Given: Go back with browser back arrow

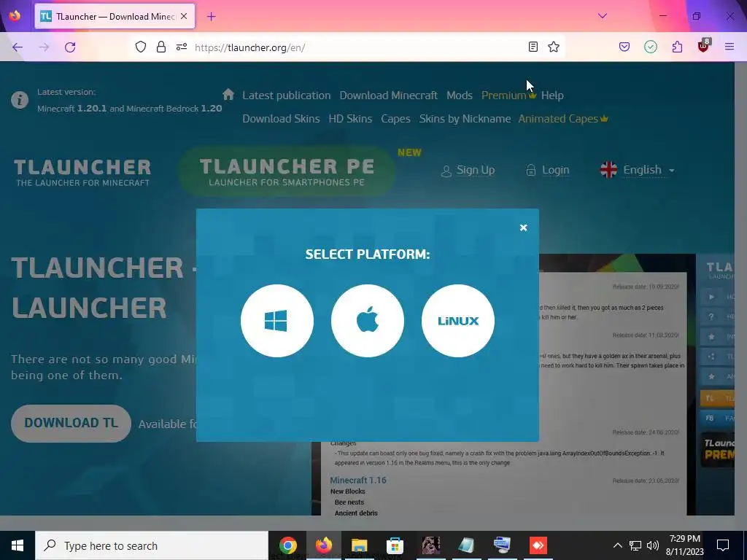Looking at the screenshot, I should pyautogui.click(x=18, y=47).
